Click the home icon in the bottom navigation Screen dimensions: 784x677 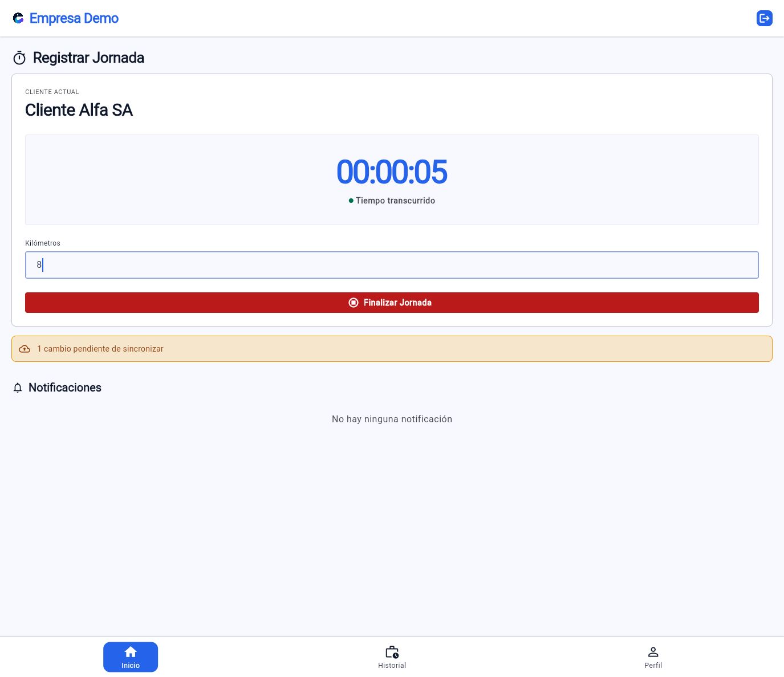(x=131, y=652)
